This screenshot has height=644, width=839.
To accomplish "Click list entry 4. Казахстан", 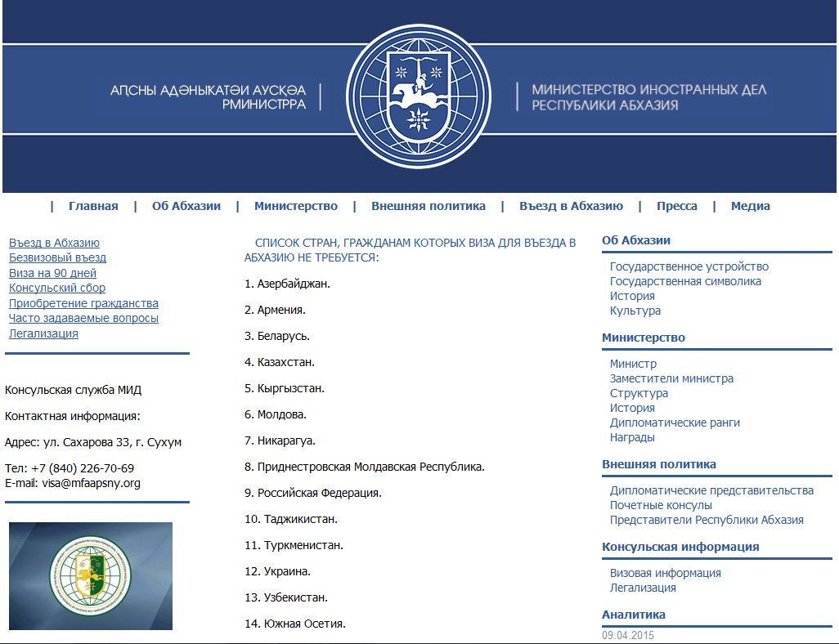I will (x=280, y=363).
